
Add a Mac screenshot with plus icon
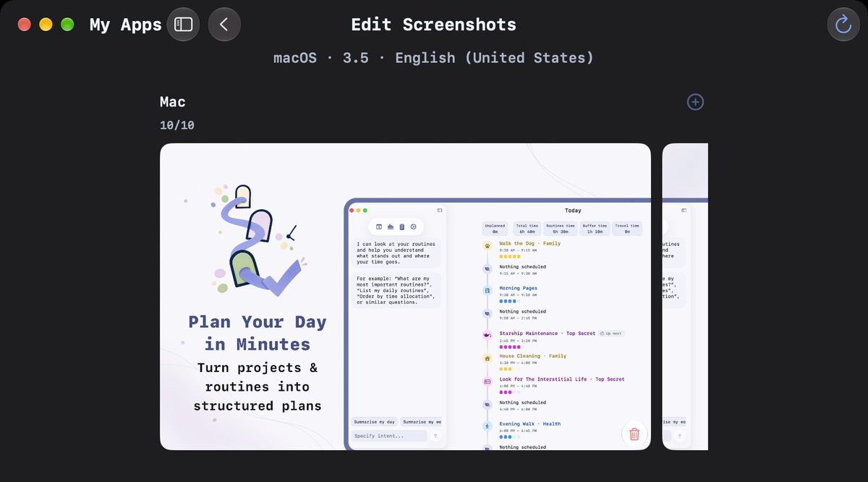coord(695,102)
